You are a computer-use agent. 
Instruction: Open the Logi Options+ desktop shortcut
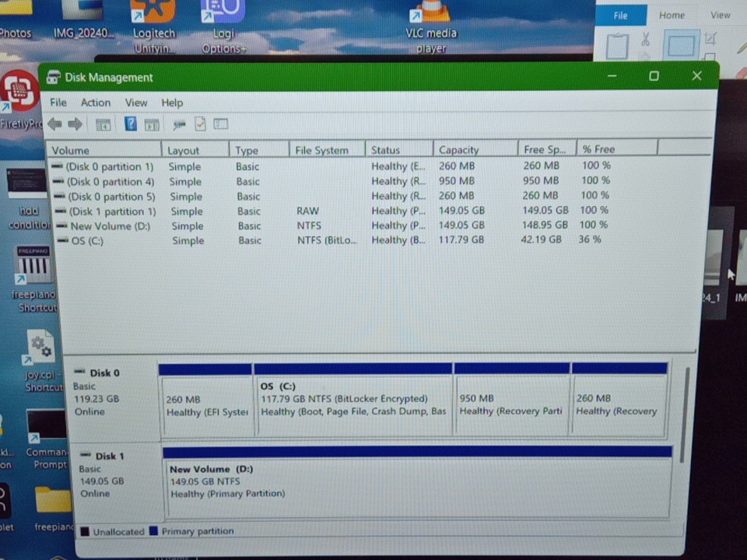[x=223, y=26]
